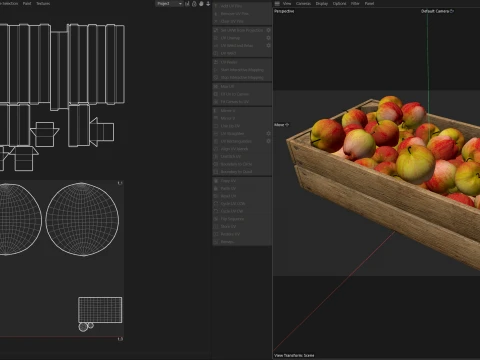Click the Align UV Islands icon
This screenshot has width=480, height=360.
coord(216,149)
